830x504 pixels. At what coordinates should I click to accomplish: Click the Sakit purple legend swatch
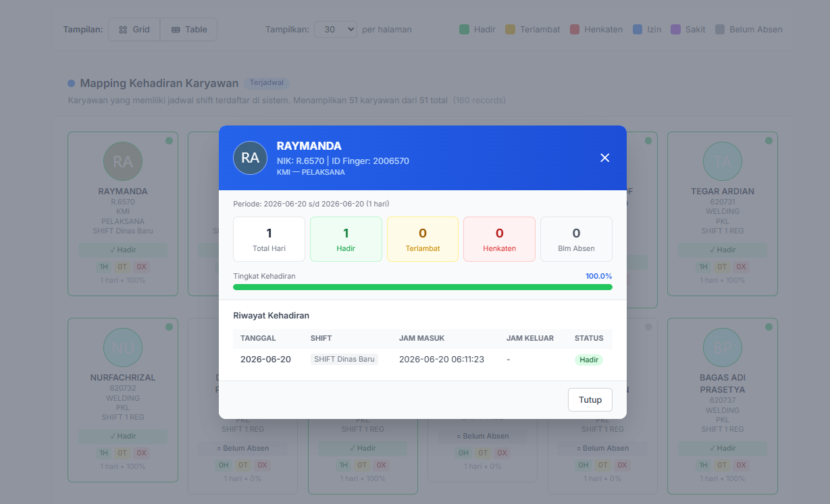click(x=675, y=29)
